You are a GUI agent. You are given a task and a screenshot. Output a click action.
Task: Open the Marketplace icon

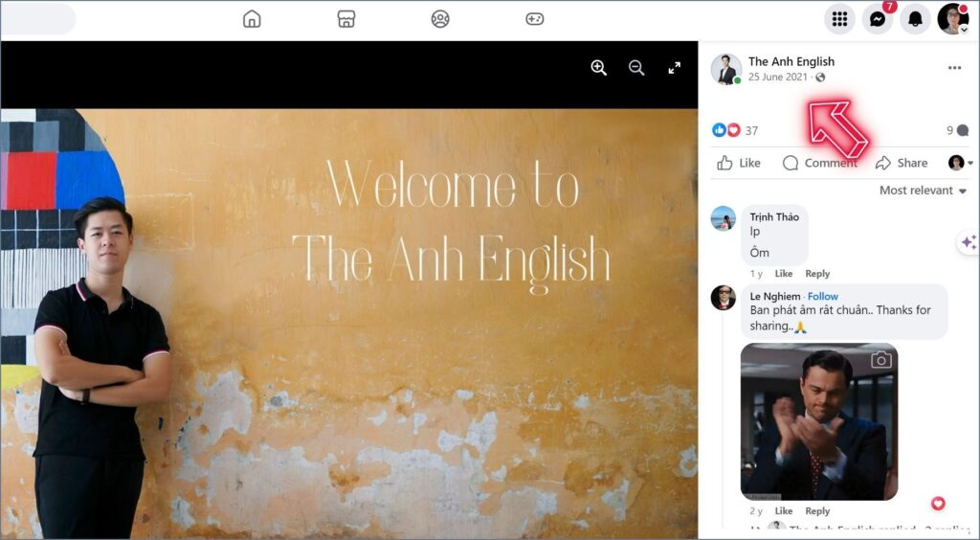tap(346, 19)
